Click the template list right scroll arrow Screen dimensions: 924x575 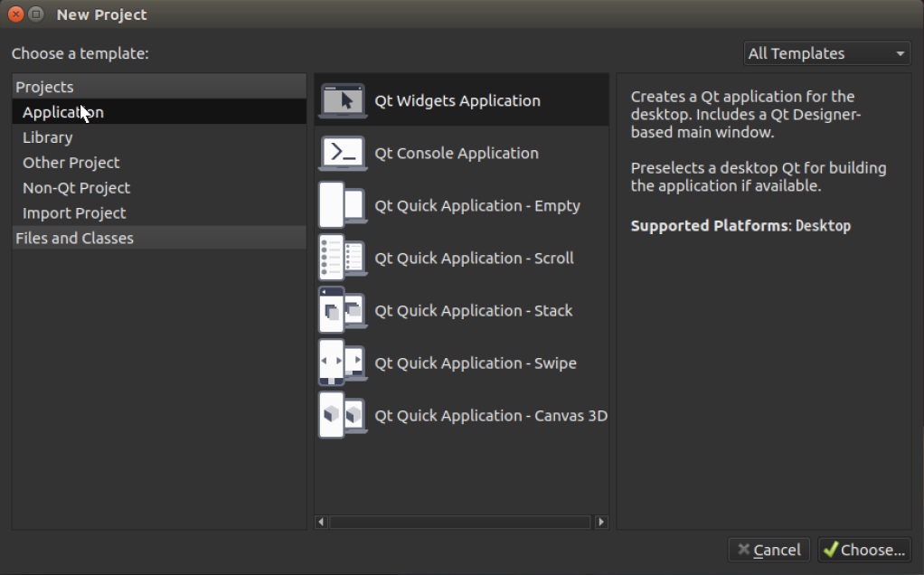click(x=601, y=522)
